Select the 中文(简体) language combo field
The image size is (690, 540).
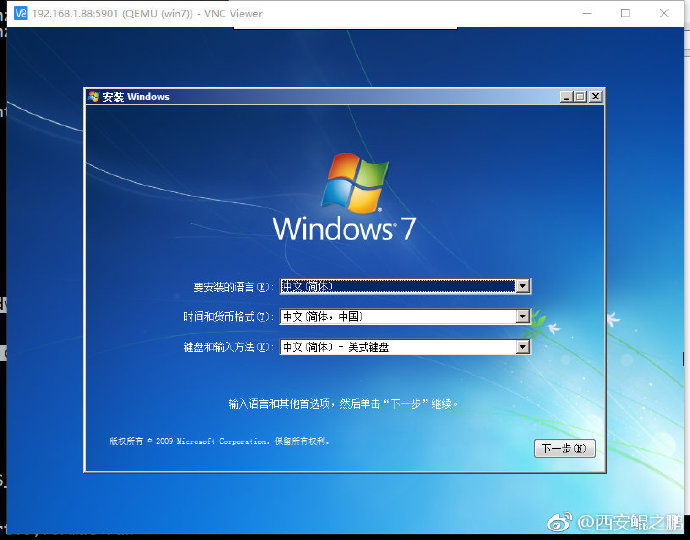click(x=405, y=286)
